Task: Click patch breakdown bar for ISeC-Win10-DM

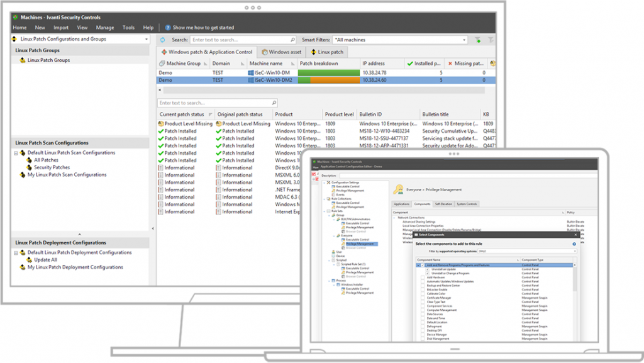Action: [x=328, y=73]
